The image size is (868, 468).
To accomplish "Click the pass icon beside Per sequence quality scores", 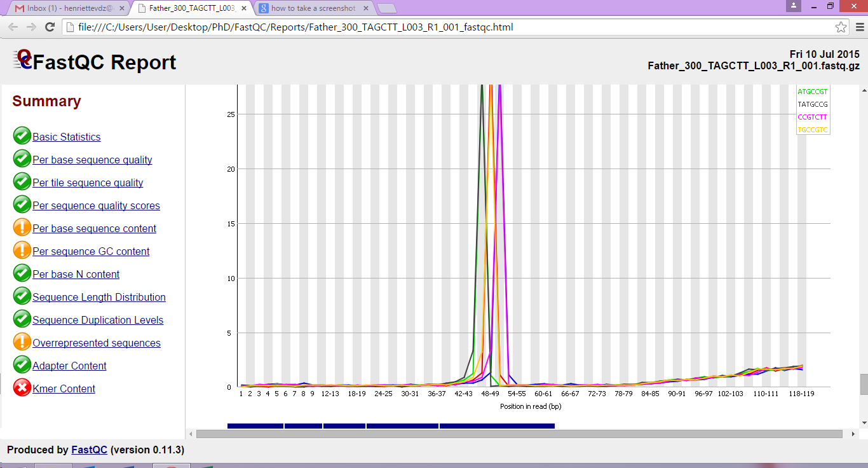I will pos(22,205).
